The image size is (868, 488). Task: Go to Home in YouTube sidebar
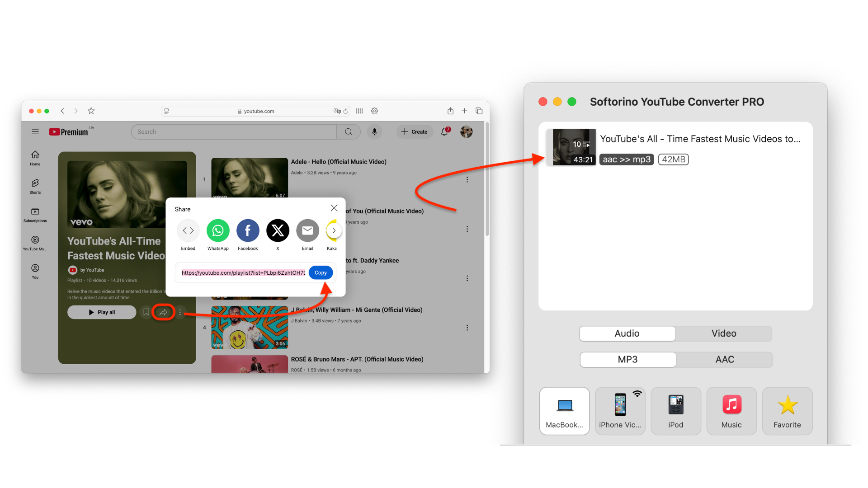pyautogui.click(x=35, y=158)
